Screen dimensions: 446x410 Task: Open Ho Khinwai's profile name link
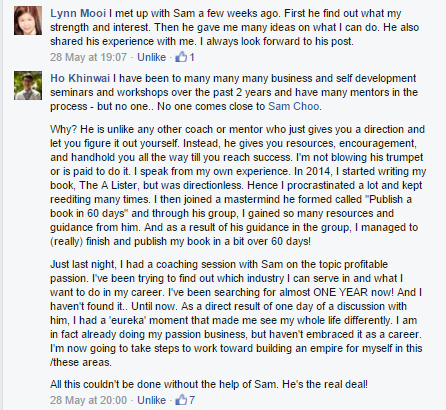coord(80,78)
